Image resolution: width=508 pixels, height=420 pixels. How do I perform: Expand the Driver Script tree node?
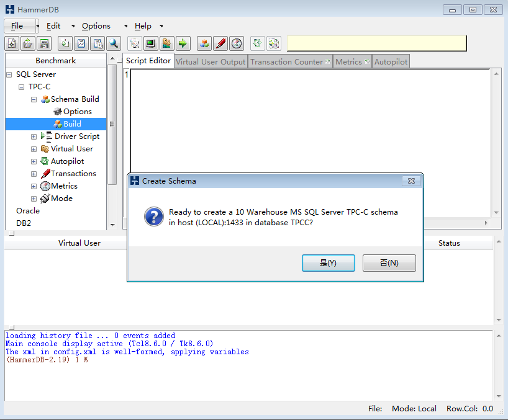(34, 137)
